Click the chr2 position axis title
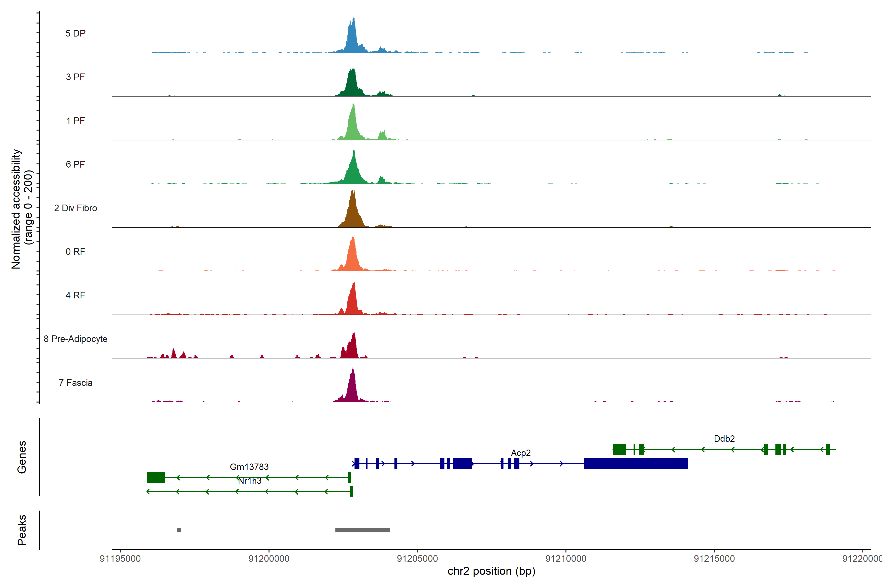The image size is (882, 588). tap(491, 571)
